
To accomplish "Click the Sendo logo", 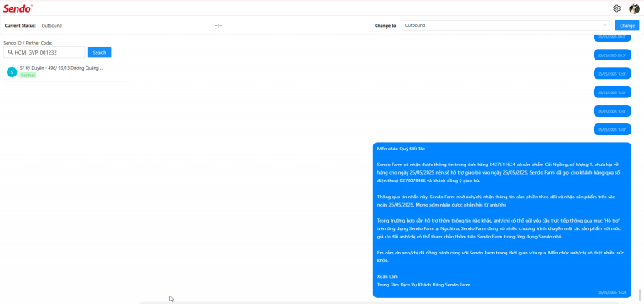I will pos(18,8).
